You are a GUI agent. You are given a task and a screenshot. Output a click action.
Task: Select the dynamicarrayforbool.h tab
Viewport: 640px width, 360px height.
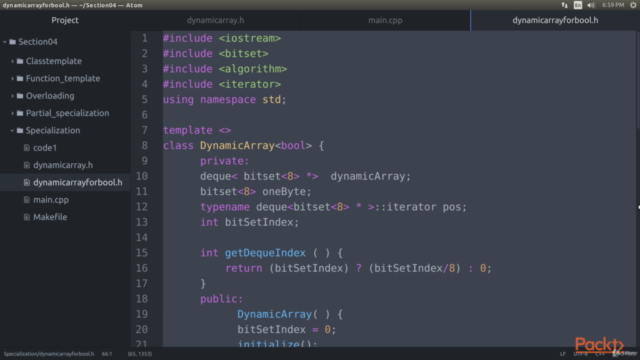click(555, 20)
